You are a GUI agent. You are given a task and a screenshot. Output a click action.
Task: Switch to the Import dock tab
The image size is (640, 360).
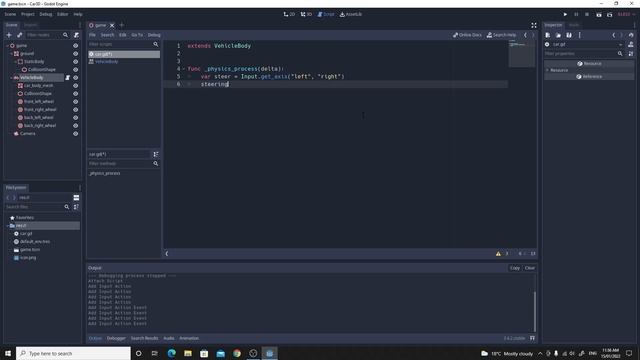(x=30, y=25)
